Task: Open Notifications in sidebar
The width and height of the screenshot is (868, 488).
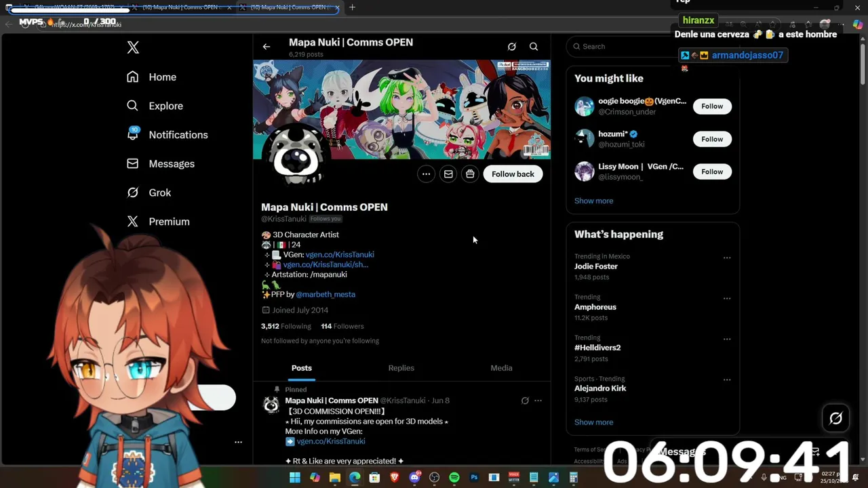Action: pos(167,135)
